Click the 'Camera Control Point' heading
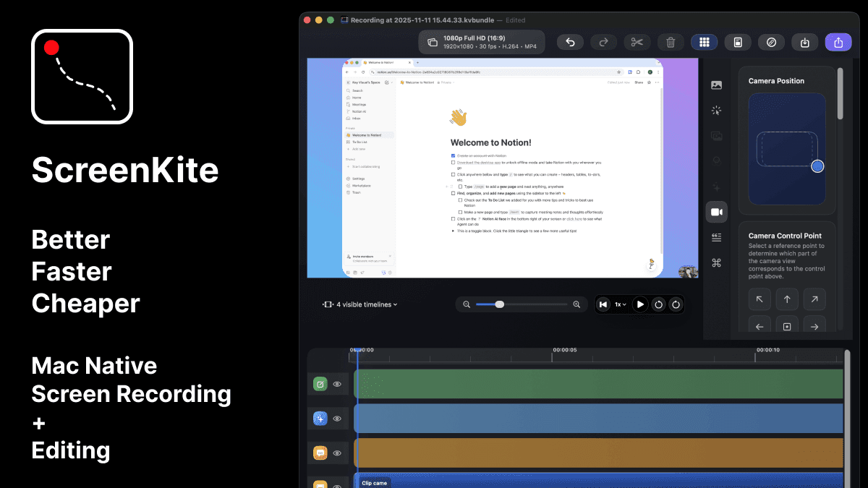 [785, 236]
